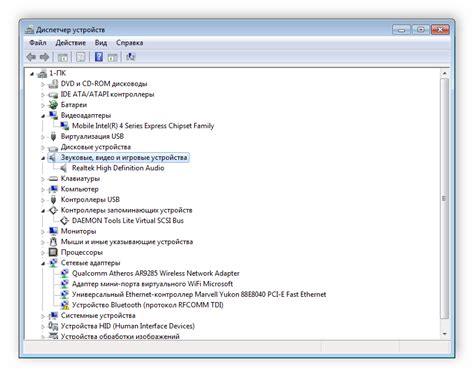
Task: Close the Диспетчер устройств window
Action: coord(440,30)
